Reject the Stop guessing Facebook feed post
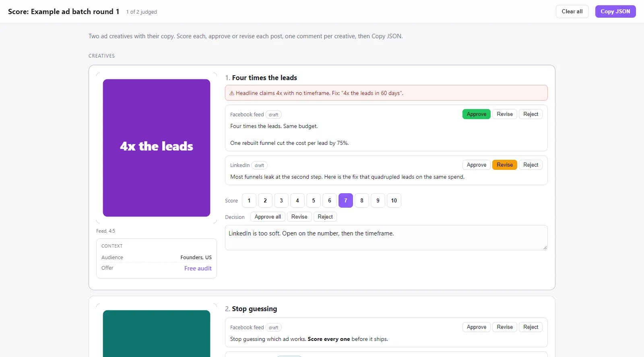The height and width of the screenshot is (357, 644). click(x=530, y=327)
